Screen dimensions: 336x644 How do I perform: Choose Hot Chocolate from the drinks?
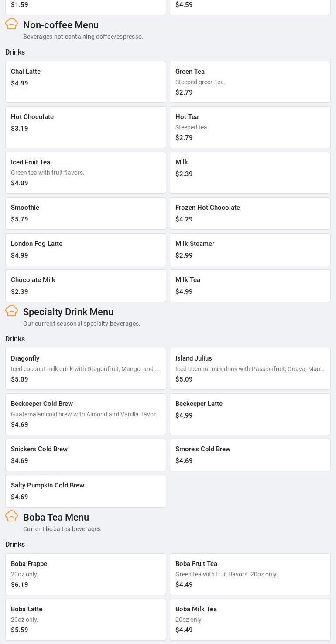(x=86, y=127)
